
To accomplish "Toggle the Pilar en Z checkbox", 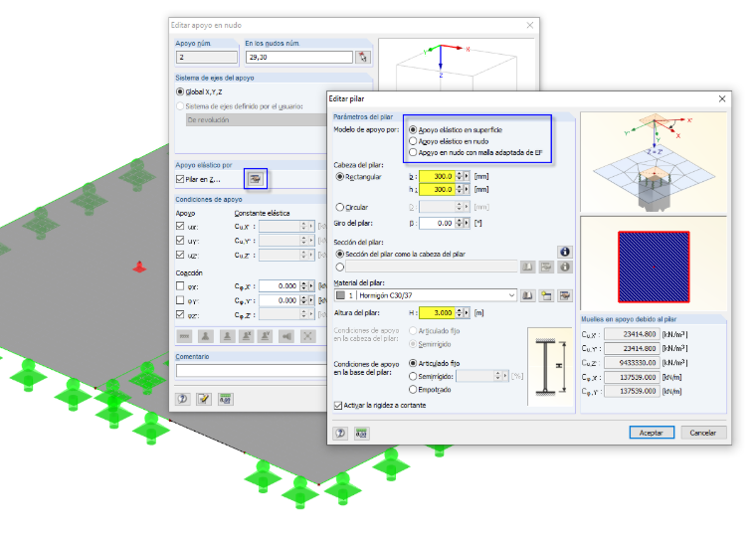I will pyautogui.click(x=180, y=179).
